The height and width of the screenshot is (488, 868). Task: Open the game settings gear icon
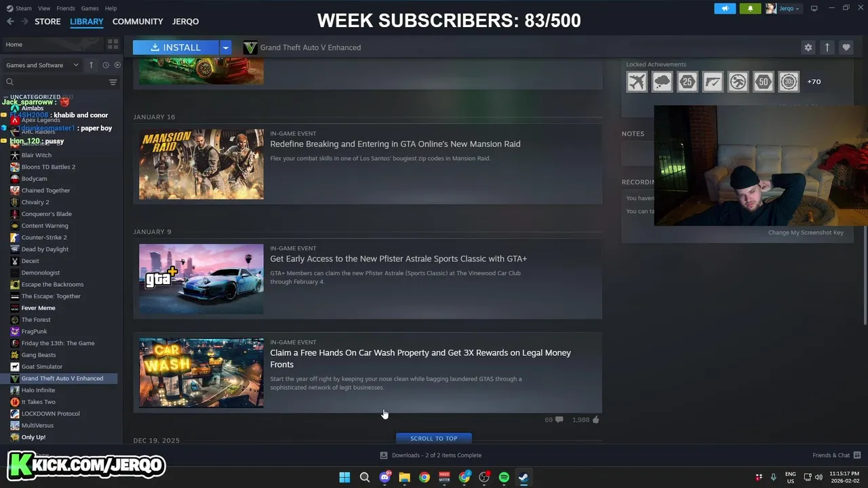click(808, 47)
